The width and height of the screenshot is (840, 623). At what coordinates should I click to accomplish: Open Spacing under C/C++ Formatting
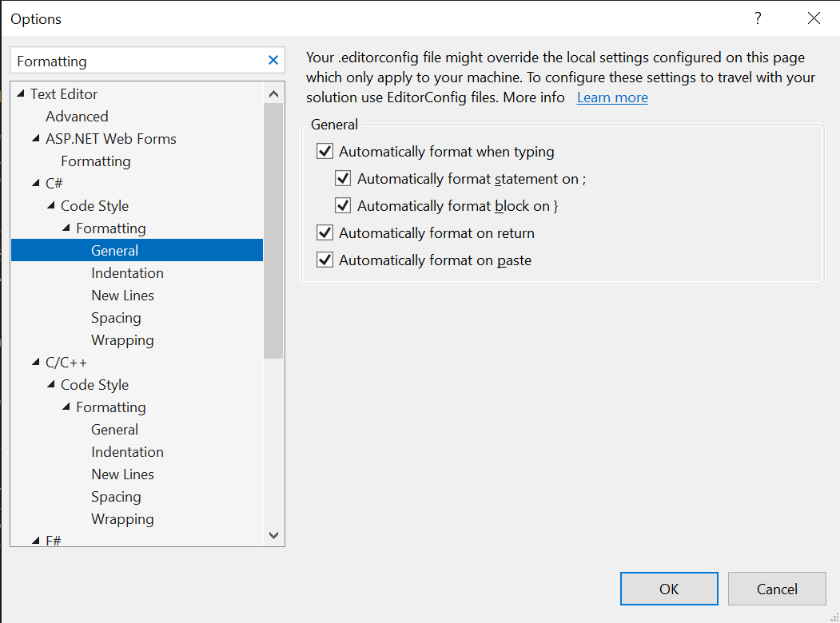(116, 497)
